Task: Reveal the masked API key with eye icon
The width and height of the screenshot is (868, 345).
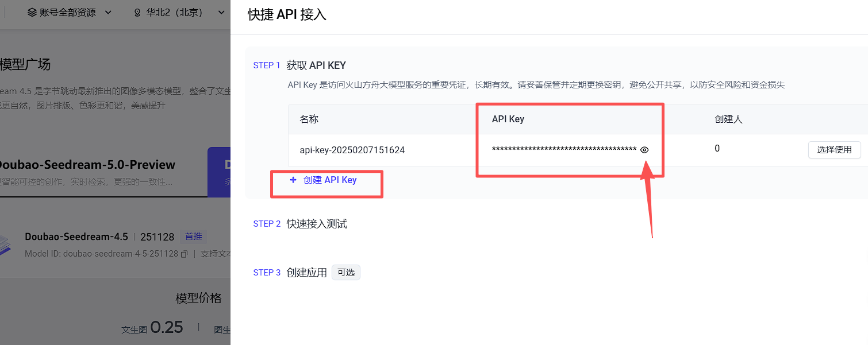Action: (644, 150)
